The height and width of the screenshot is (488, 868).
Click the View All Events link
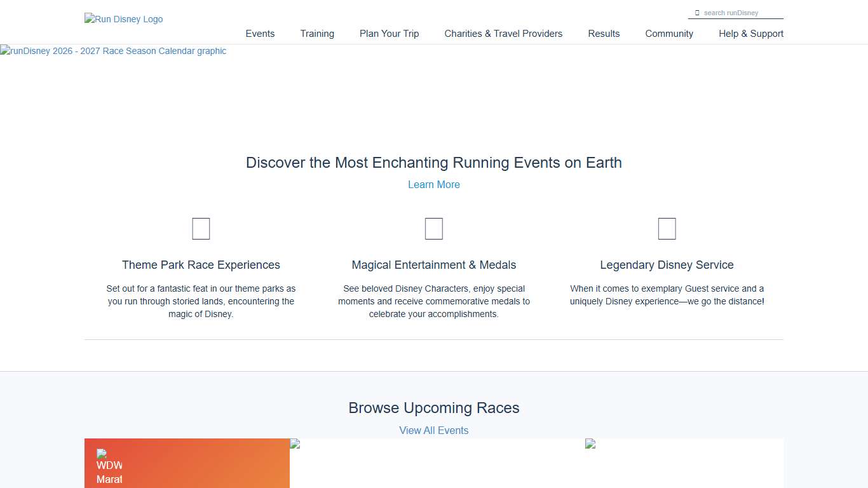point(434,430)
